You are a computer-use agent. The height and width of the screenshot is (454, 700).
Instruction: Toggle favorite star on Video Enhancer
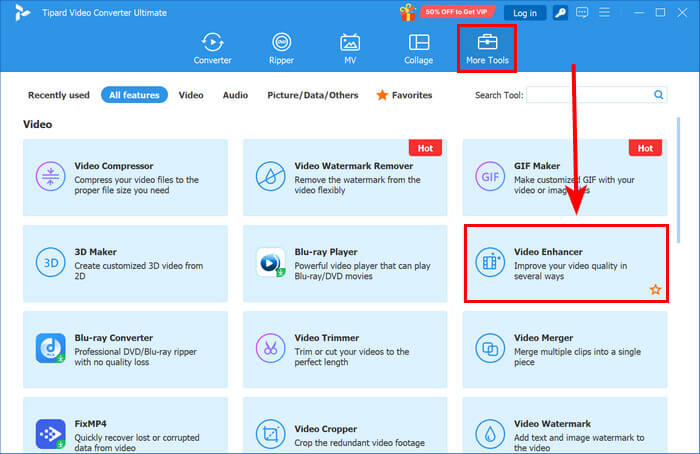[x=655, y=290]
